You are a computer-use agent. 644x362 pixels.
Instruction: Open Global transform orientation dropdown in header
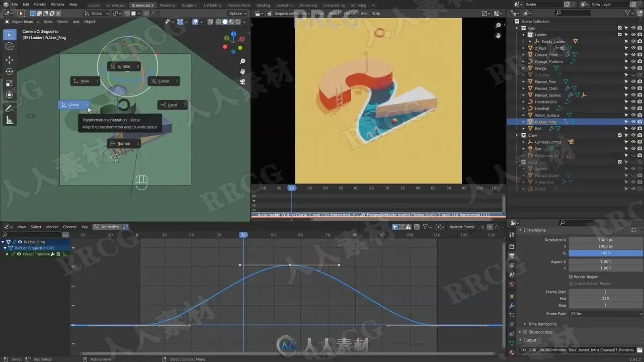click(97, 13)
